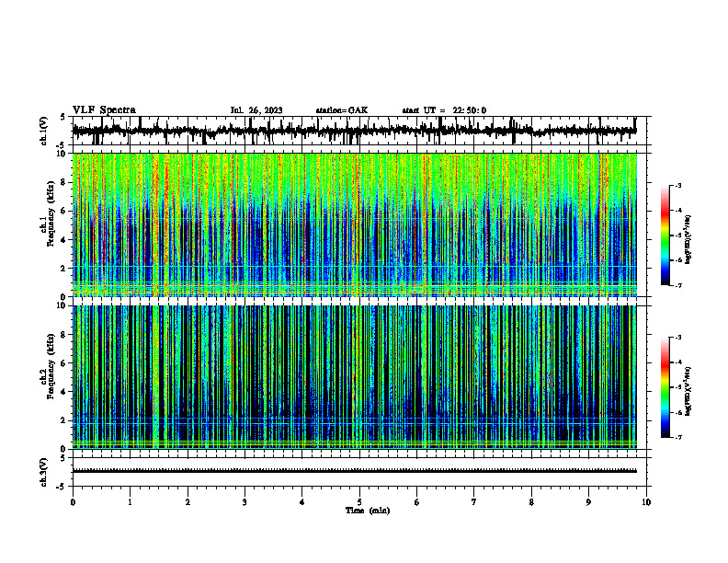Click the "-5" tick on ch.3(V) axis
This screenshot has width=728, height=563.
click(61, 487)
